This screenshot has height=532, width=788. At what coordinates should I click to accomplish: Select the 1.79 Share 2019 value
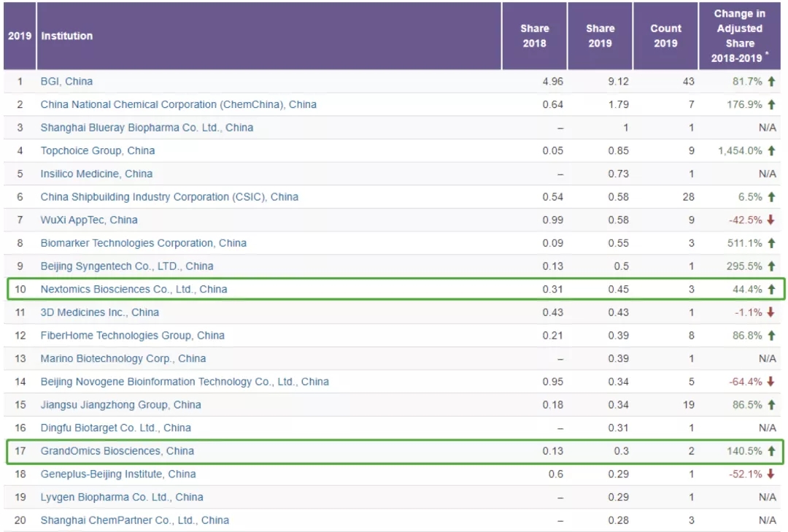click(x=618, y=104)
